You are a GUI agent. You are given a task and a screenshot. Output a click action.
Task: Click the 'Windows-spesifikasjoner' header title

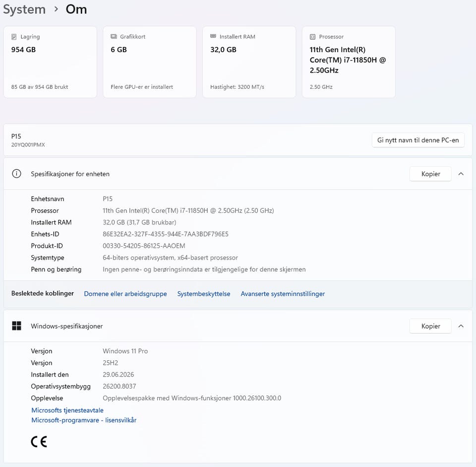point(67,327)
